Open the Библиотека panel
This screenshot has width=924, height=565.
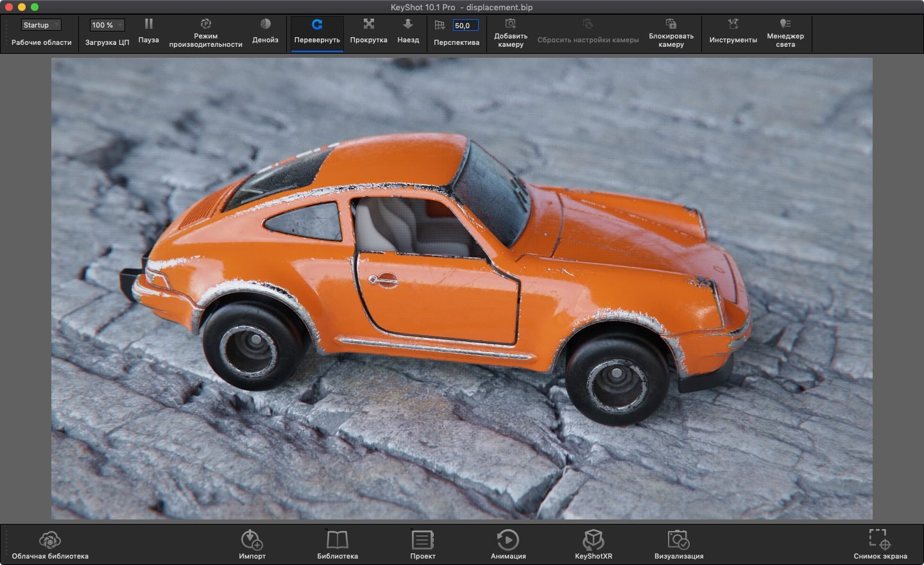[338, 543]
